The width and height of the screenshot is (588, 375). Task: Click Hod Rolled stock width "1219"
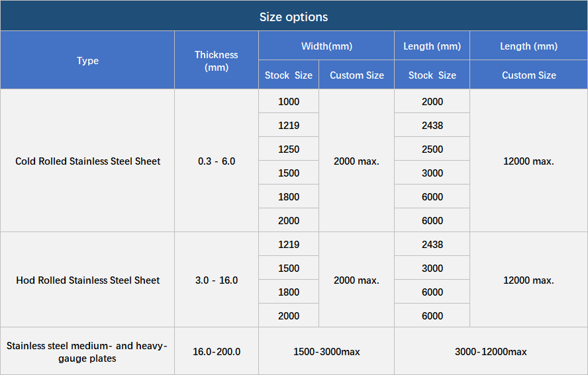289,244
